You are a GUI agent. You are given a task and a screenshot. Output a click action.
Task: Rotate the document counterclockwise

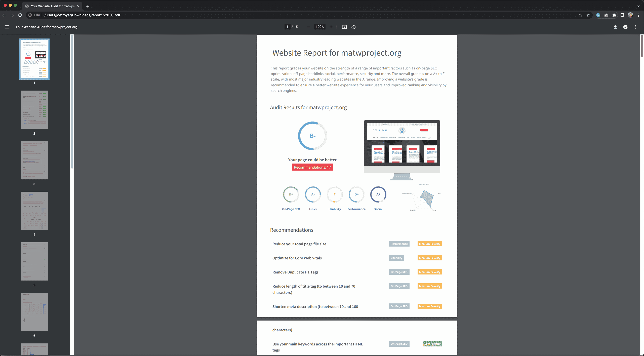coord(353,27)
